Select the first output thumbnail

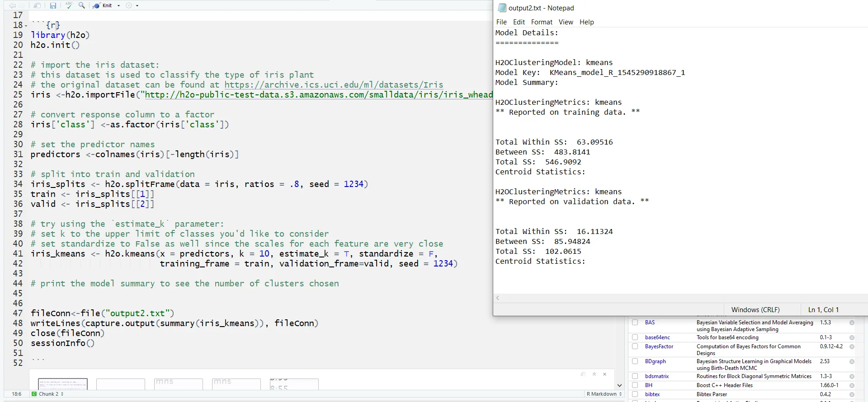[63, 384]
